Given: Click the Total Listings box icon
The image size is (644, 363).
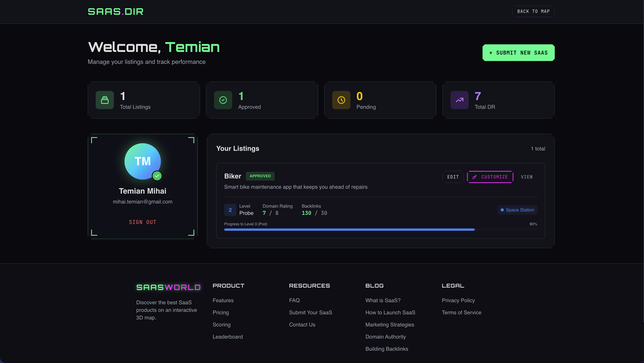Looking at the screenshot, I should coord(105,100).
